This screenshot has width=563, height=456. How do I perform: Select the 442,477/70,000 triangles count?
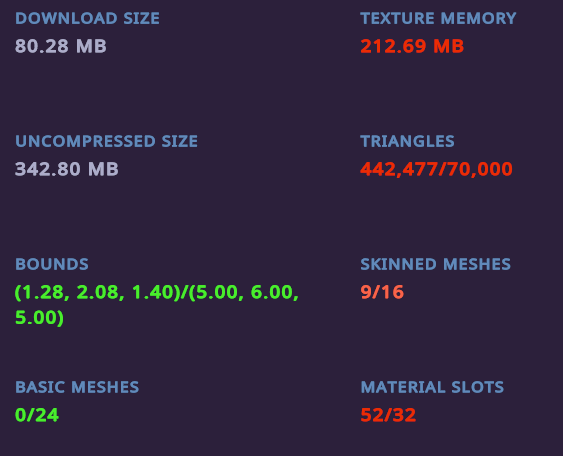pos(436,169)
